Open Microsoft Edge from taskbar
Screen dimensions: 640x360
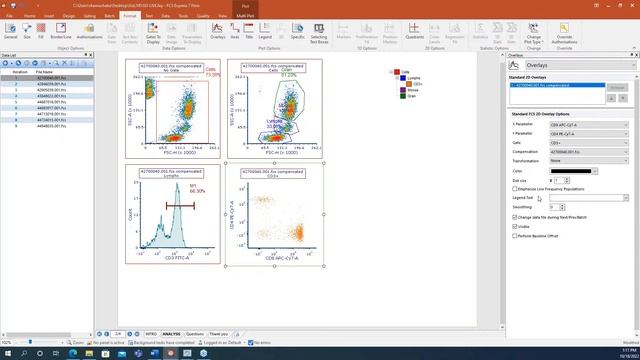(73, 353)
